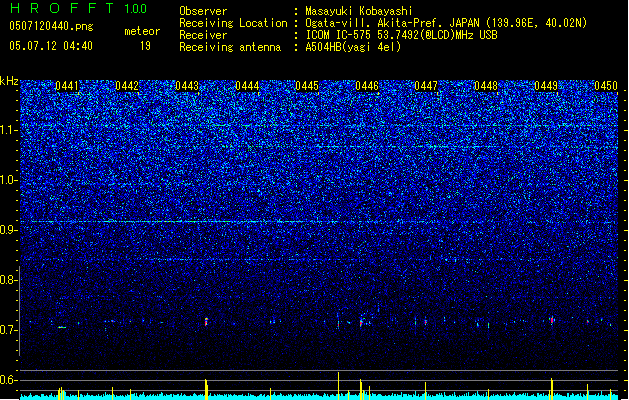Click the 1.1 frequency axis label
This screenshot has width=629, height=400.
pyautogui.click(x=8, y=130)
